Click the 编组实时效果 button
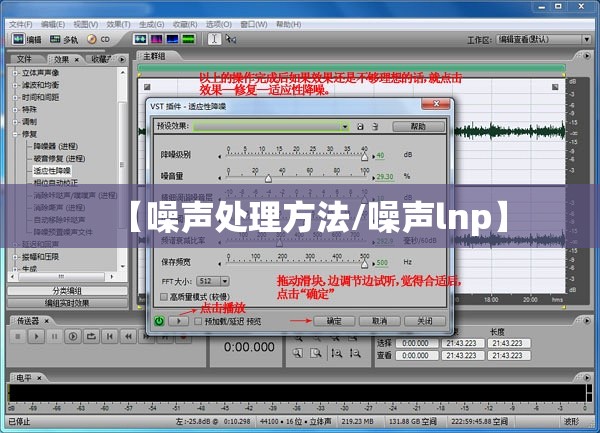 [67, 303]
